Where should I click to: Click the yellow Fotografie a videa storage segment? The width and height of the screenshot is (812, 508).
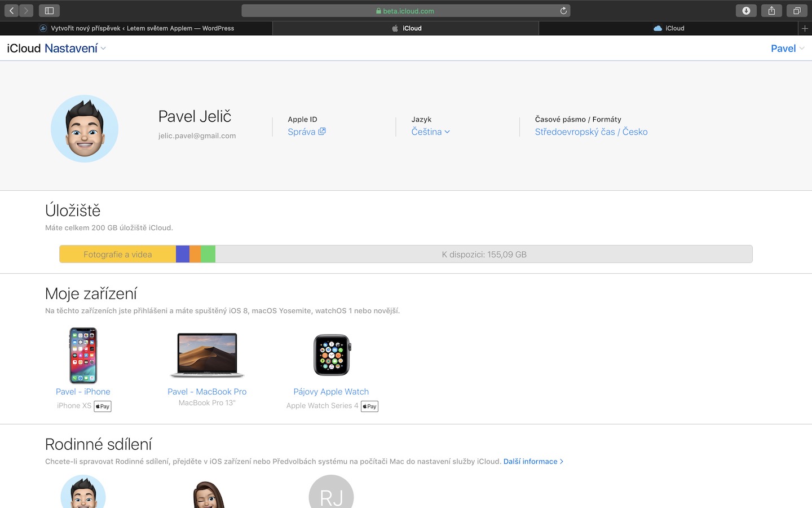coord(118,254)
